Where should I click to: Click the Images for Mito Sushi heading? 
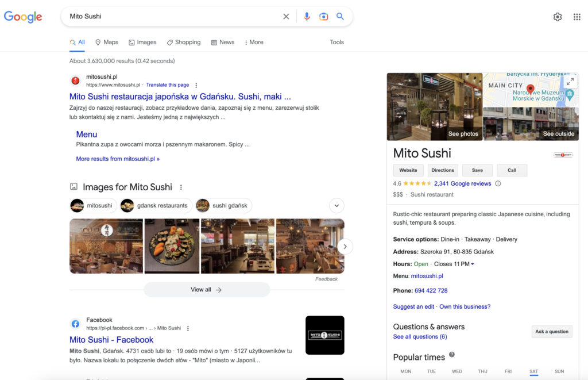point(127,187)
